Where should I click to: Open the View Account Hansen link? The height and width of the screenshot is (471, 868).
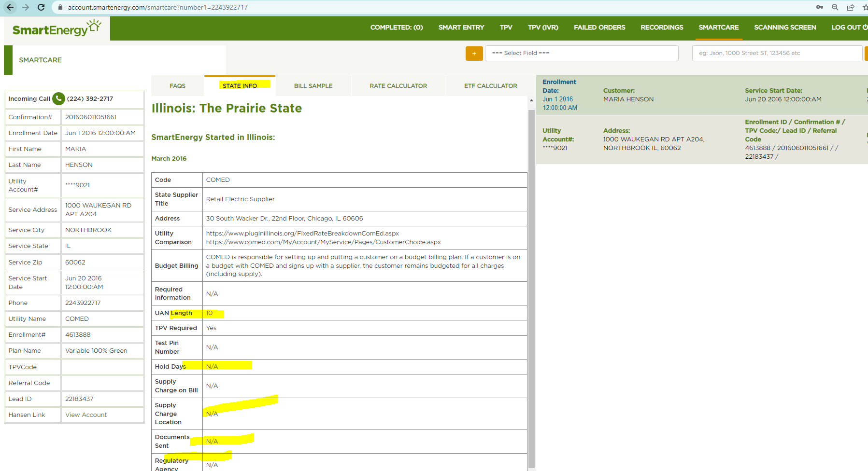tap(86, 415)
